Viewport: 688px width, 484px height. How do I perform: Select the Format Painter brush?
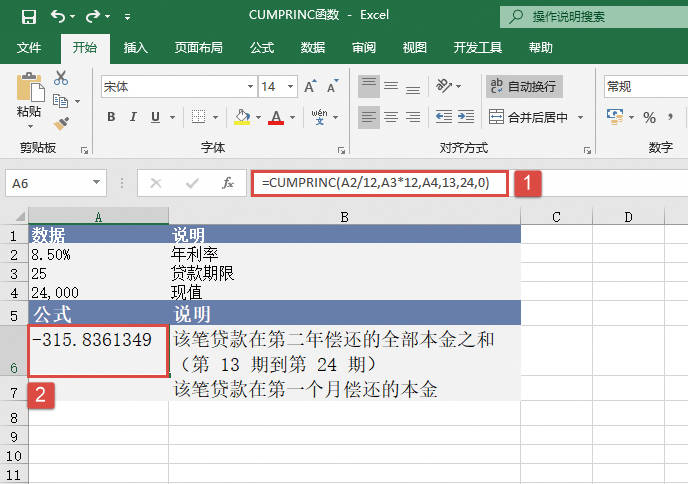pos(60,123)
